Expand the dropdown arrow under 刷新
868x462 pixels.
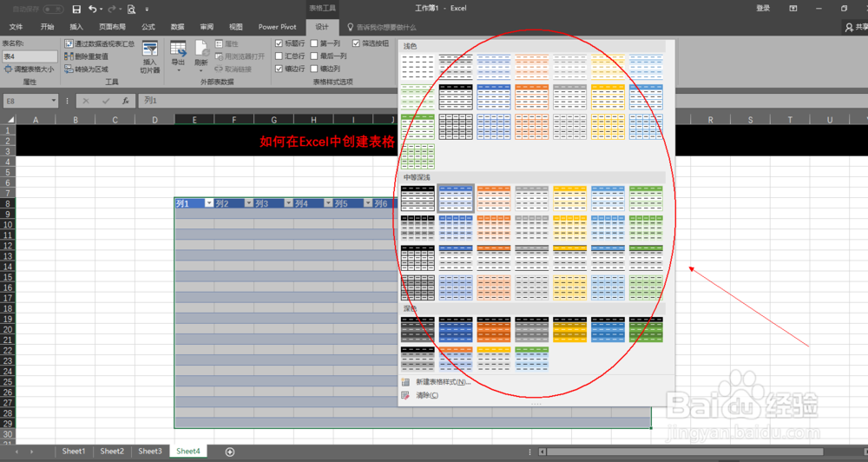pos(201,71)
